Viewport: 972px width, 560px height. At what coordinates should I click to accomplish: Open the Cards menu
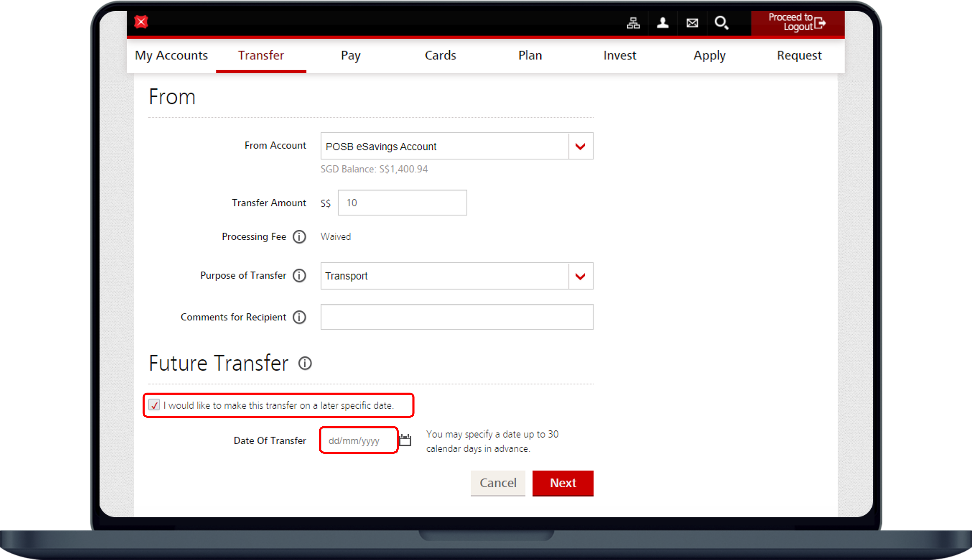[x=440, y=55]
